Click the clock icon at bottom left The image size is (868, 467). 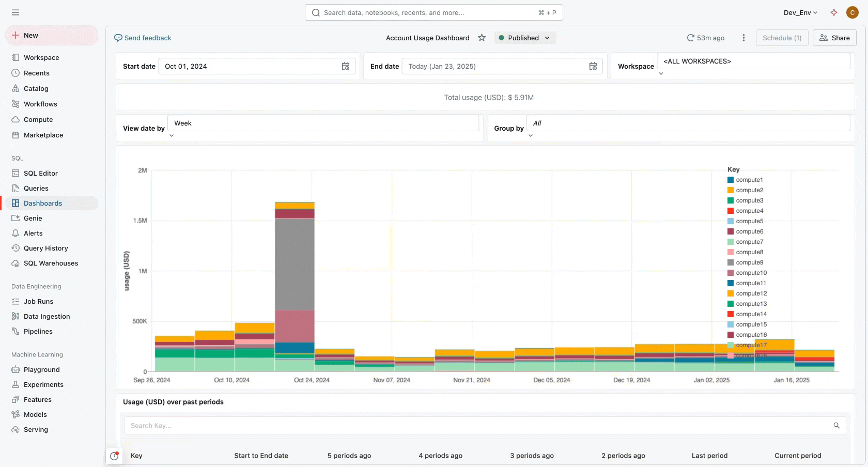pos(114,456)
